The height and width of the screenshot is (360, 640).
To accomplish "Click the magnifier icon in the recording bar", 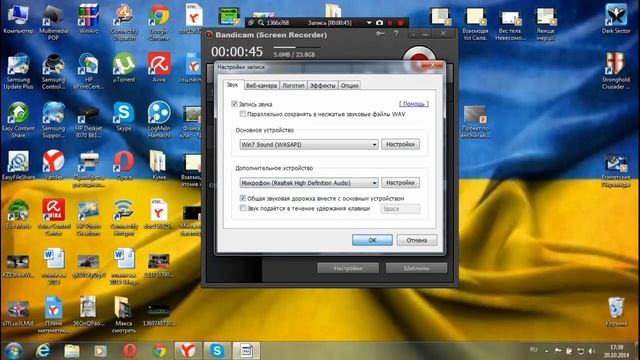I will (x=261, y=23).
